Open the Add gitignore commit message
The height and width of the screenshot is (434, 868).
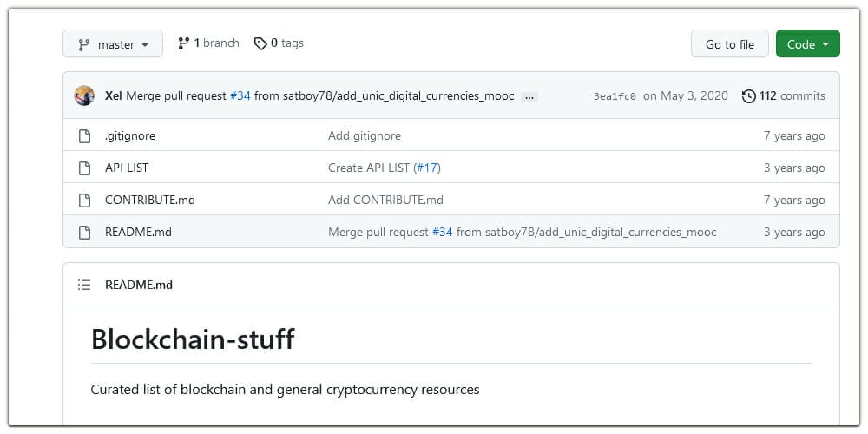[365, 135]
